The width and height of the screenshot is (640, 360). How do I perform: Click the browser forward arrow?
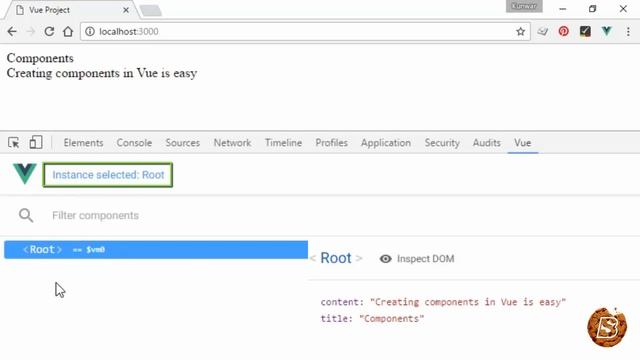point(31,31)
